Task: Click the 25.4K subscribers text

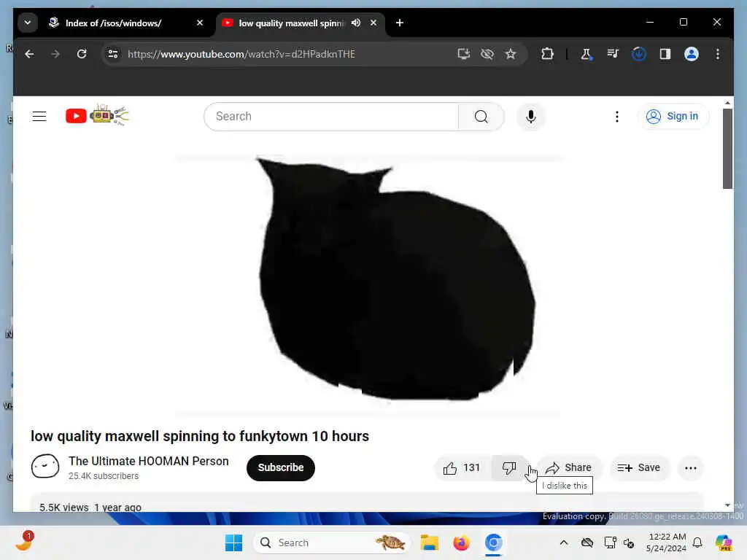Action: (x=104, y=476)
